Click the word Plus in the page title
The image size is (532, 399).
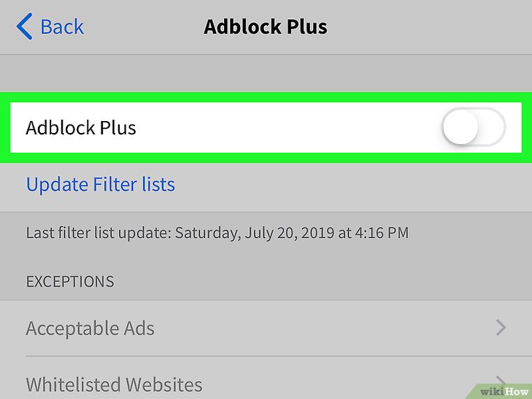point(304,27)
